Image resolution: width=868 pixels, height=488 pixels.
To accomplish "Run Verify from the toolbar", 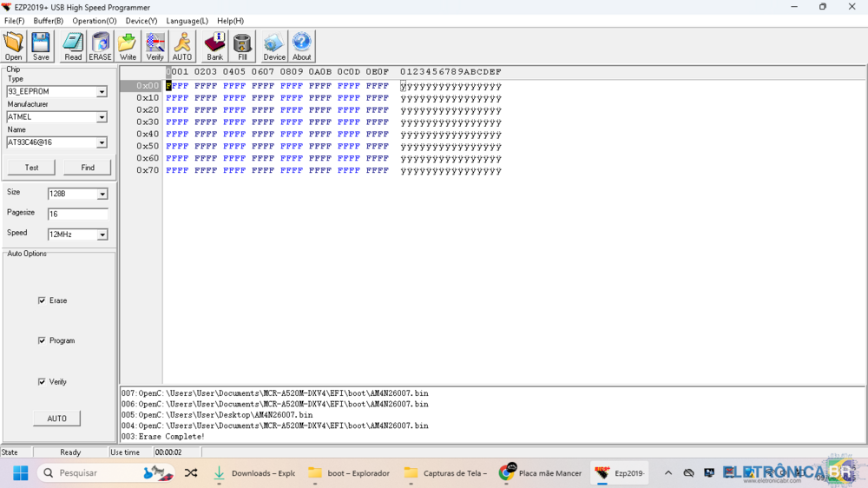I will point(155,46).
